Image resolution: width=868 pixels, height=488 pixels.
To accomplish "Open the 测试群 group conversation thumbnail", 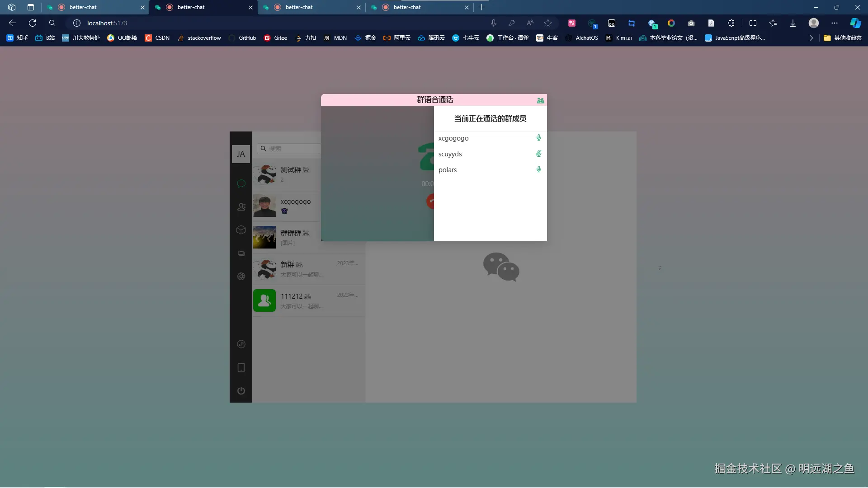I will 264,174.
